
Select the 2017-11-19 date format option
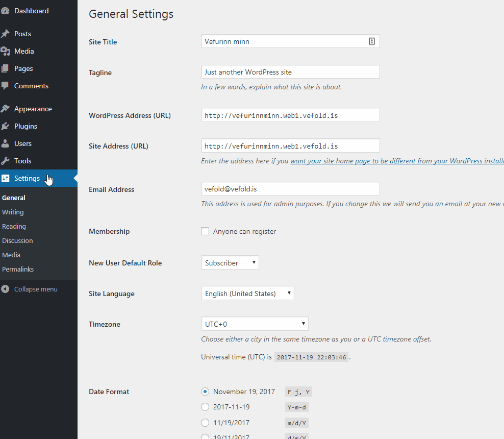[205, 407]
